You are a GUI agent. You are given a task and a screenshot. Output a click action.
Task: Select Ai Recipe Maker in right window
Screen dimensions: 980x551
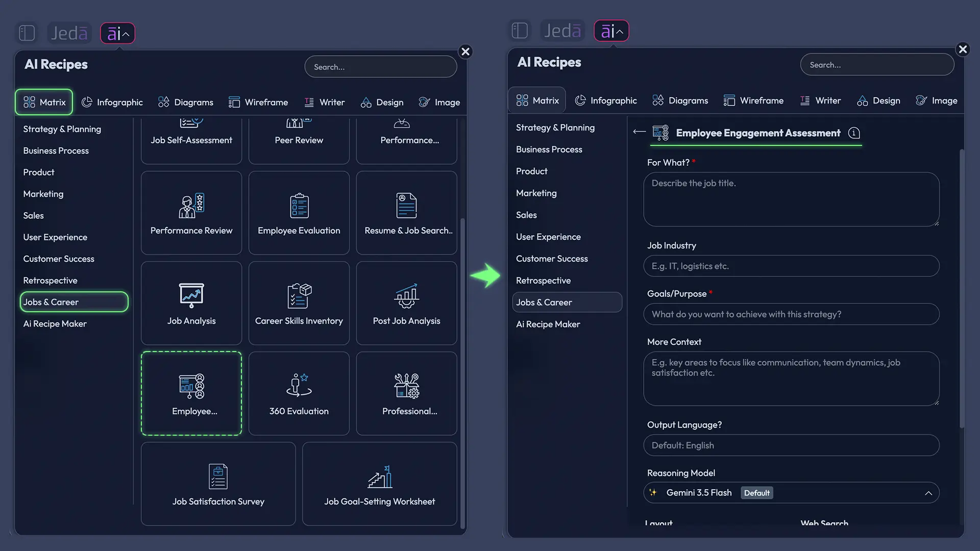coord(548,324)
